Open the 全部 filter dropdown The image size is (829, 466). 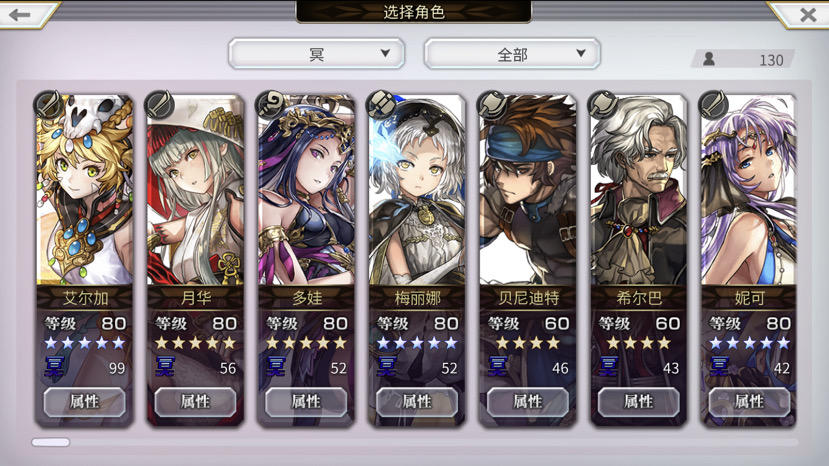click(512, 54)
